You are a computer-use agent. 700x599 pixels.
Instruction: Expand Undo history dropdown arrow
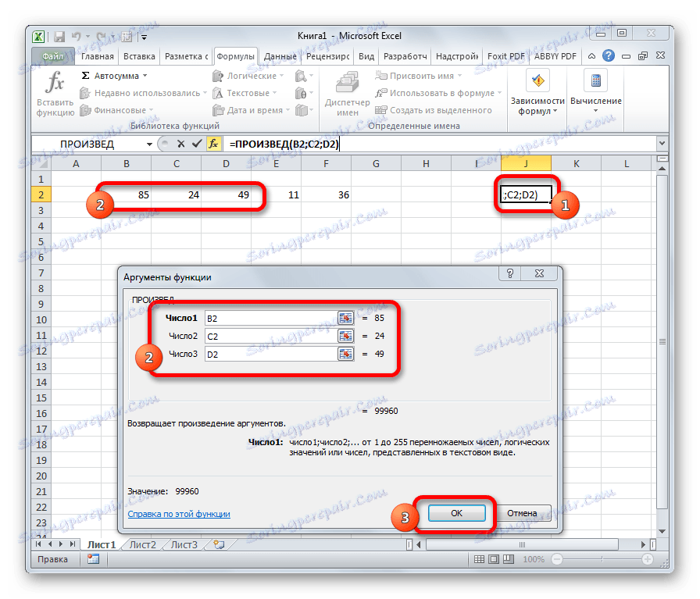[x=88, y=37]
